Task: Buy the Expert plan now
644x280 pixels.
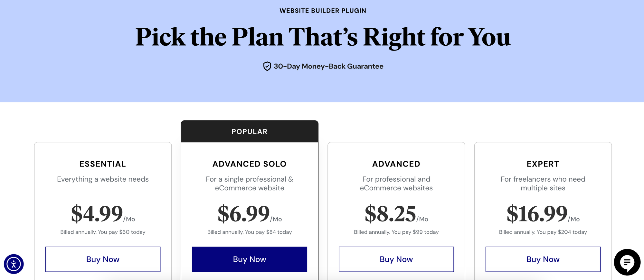Action: pyautogui.click(x=543, y=259)
